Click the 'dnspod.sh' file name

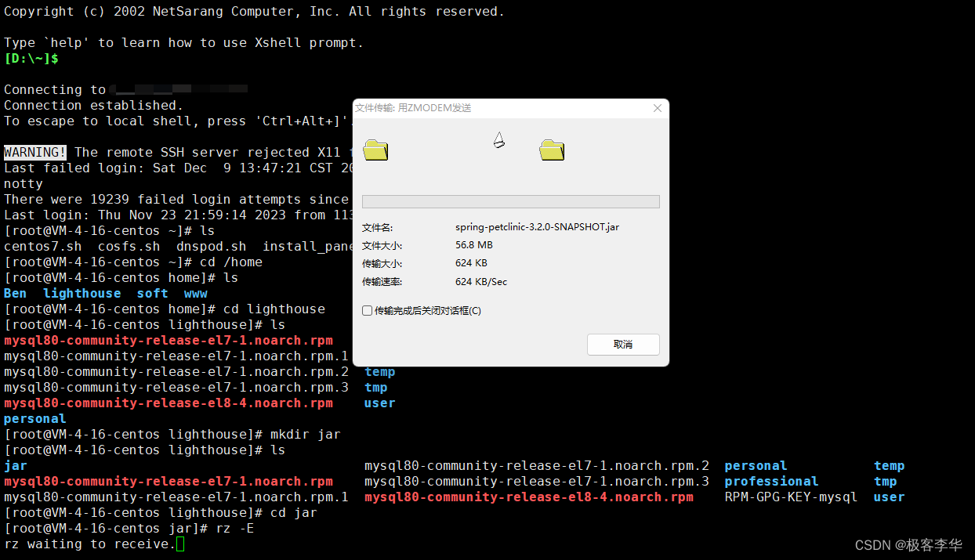click(212, 246)
